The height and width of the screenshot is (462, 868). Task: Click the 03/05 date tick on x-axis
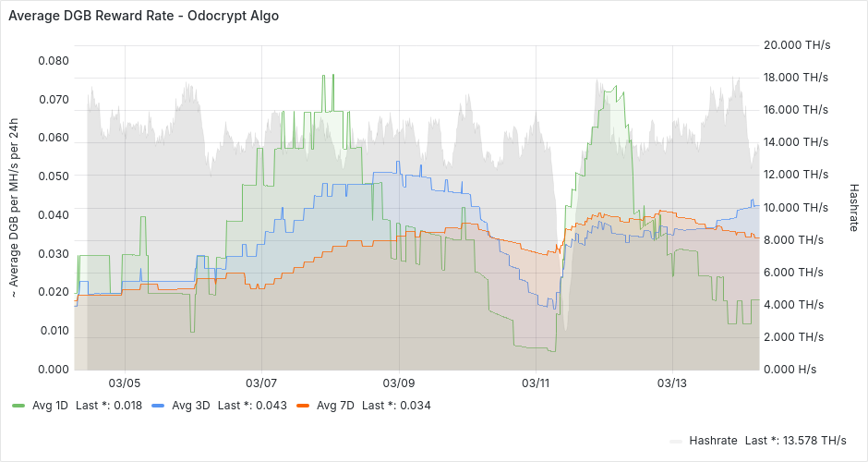coord(125,383)
